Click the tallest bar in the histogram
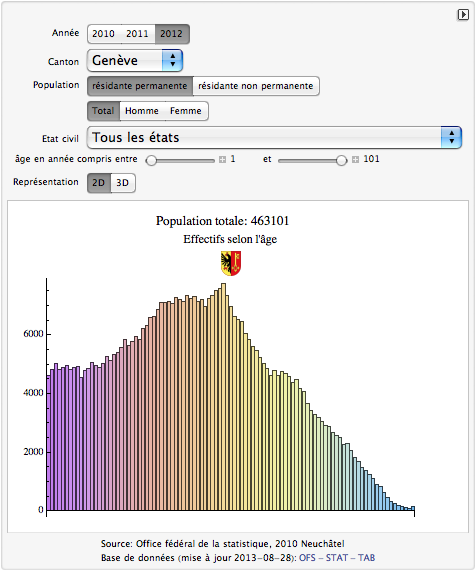Image resolution: width=476 pixels, height=570 pixels. [x=224, y=397]
